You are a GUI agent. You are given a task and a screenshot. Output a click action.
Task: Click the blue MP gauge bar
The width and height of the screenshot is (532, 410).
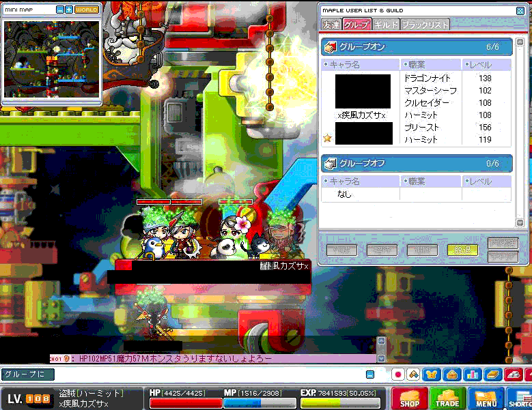coord(260,403)
